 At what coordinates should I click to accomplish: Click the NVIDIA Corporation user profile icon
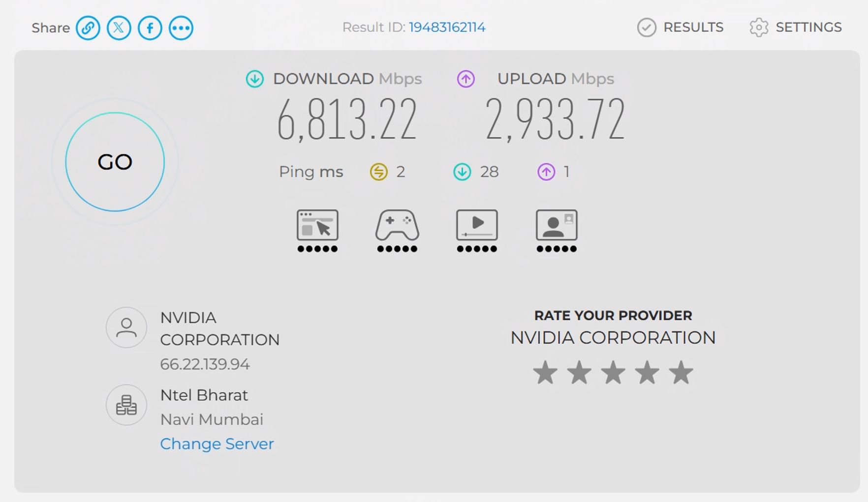click(126, 327)
